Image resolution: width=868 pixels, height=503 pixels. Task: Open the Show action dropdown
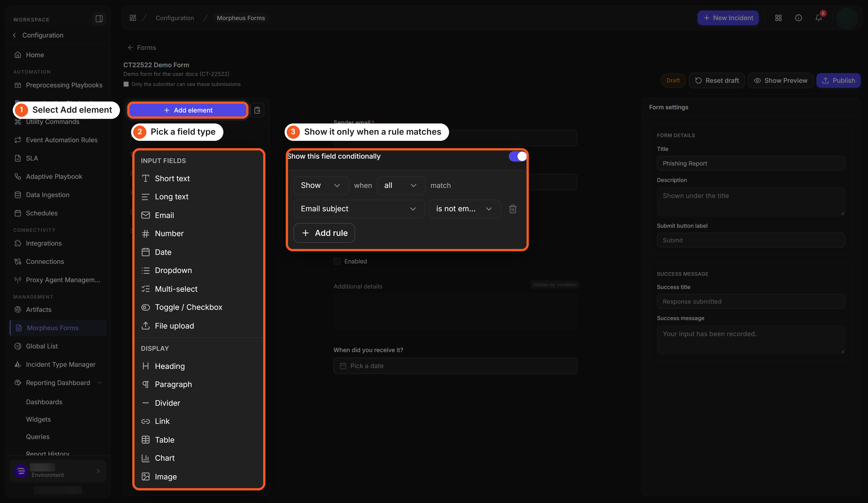[x=321, y=185]
